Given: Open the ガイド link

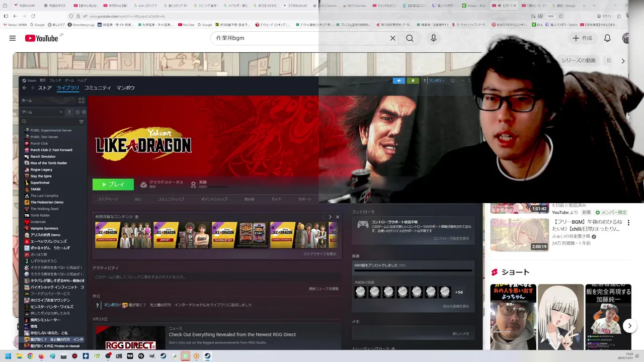Looking at the screenshot, I should (276, 199).
